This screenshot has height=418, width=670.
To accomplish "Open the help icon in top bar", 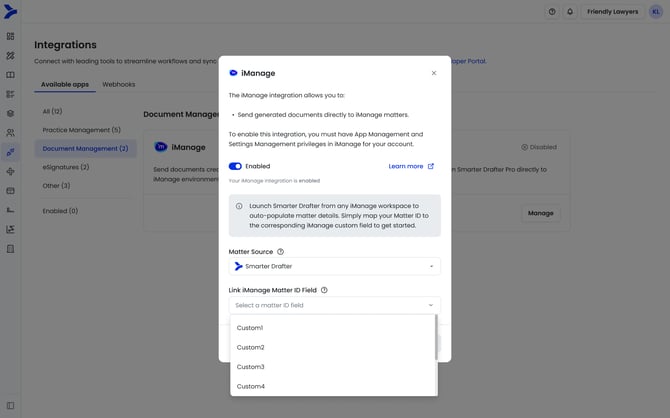I will click(x=551, y=12).
